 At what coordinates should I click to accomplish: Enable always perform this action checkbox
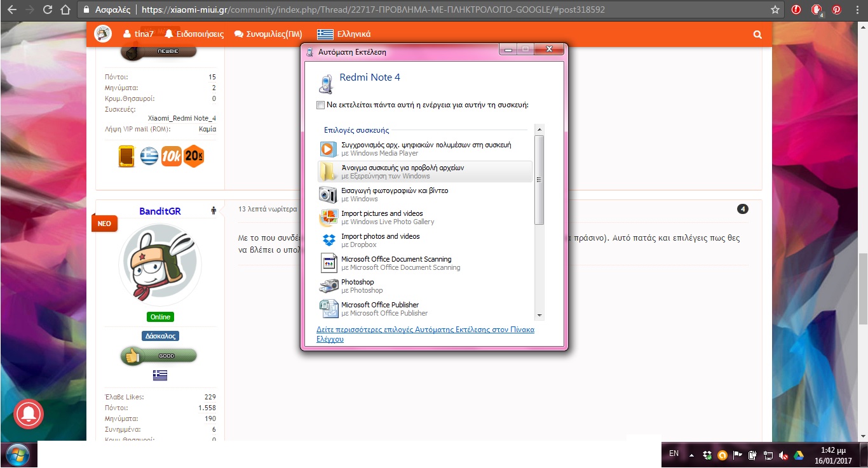320,105
